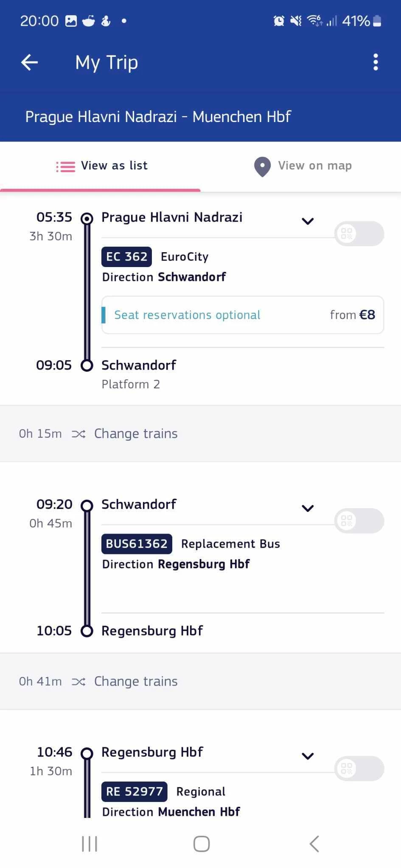Tap the shuffle icon beside 0h 15m change
This screenshot has height=868, width=401.
tap(79, 434)
